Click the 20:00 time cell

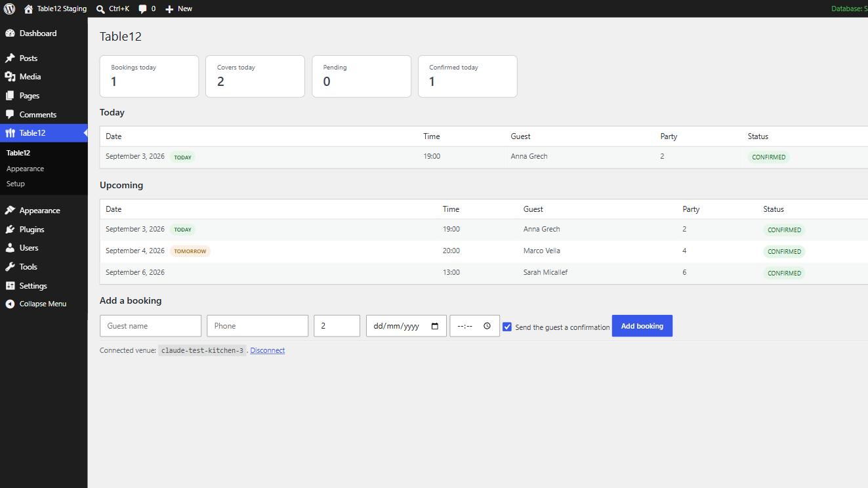coord(451,251)
